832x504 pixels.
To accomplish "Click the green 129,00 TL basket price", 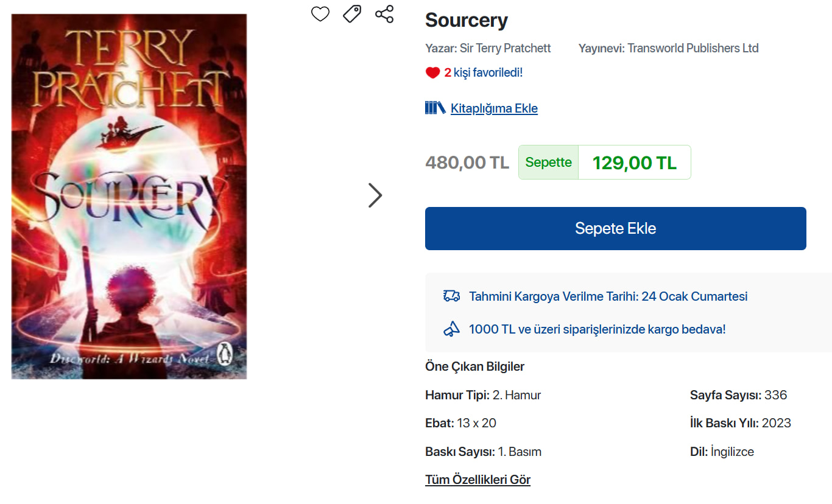I will [x=634, y=163].
